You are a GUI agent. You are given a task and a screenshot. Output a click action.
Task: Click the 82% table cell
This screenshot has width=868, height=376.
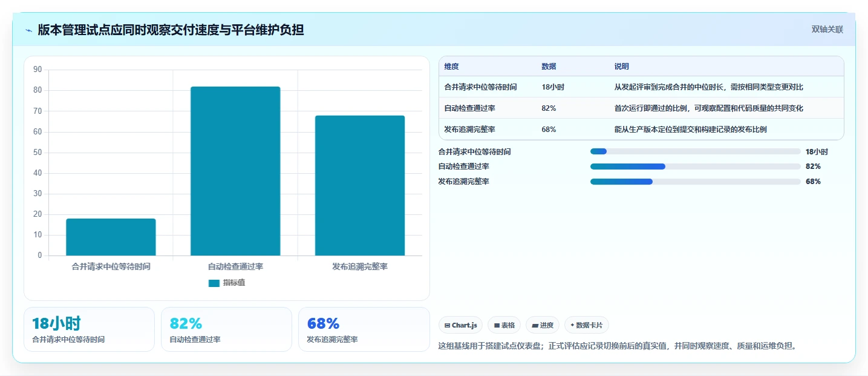549,108
